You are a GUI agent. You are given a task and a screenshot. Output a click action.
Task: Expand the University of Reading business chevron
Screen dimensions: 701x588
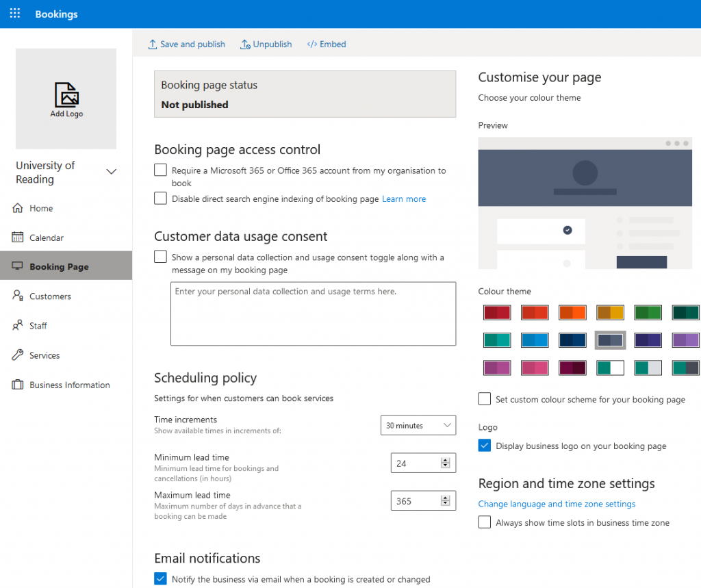112,172
